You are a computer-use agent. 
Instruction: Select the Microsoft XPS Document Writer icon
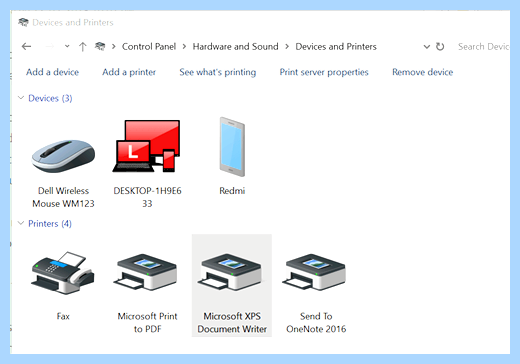230,272
